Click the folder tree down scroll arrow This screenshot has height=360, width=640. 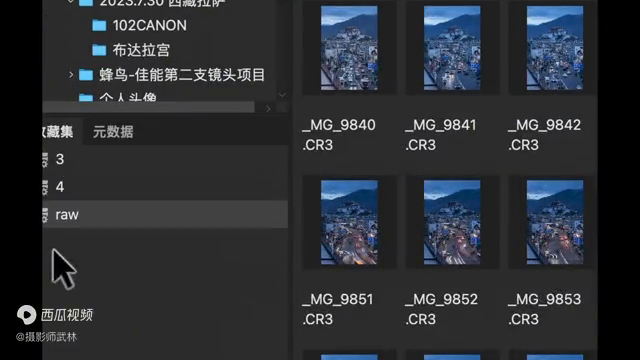[282, 95]
